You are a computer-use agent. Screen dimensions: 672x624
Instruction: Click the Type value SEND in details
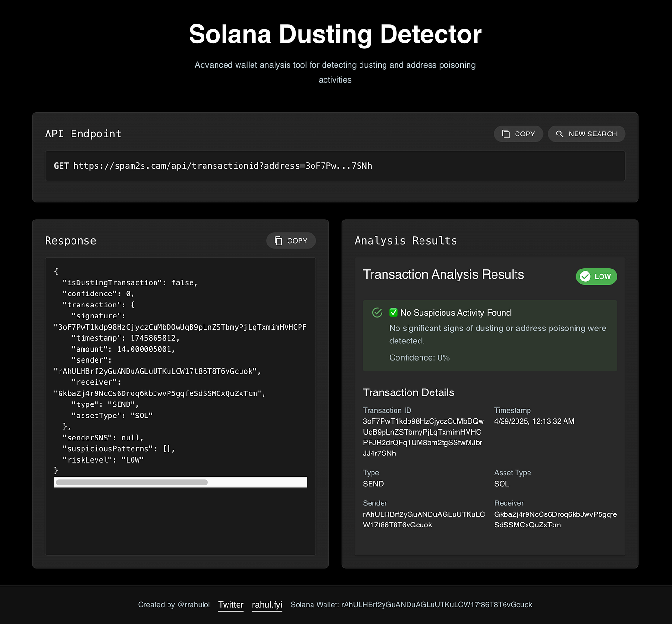373,484
